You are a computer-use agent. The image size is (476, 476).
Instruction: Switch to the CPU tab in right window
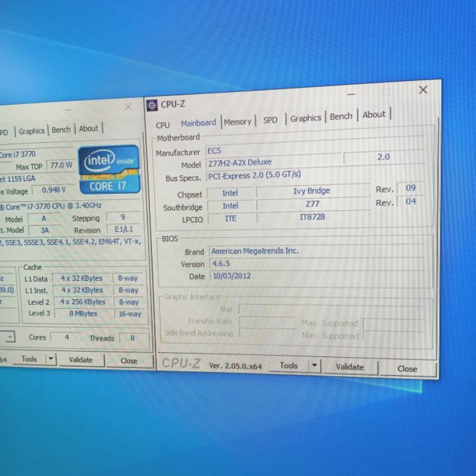(x=162, y=125)
